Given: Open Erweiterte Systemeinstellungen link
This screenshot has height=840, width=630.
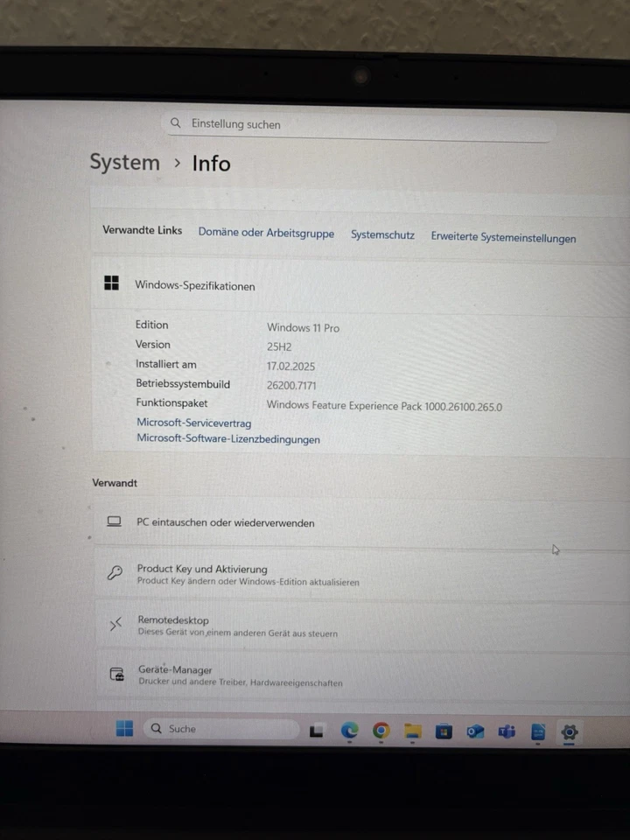Looking at the screenshot, I should 504,237.
